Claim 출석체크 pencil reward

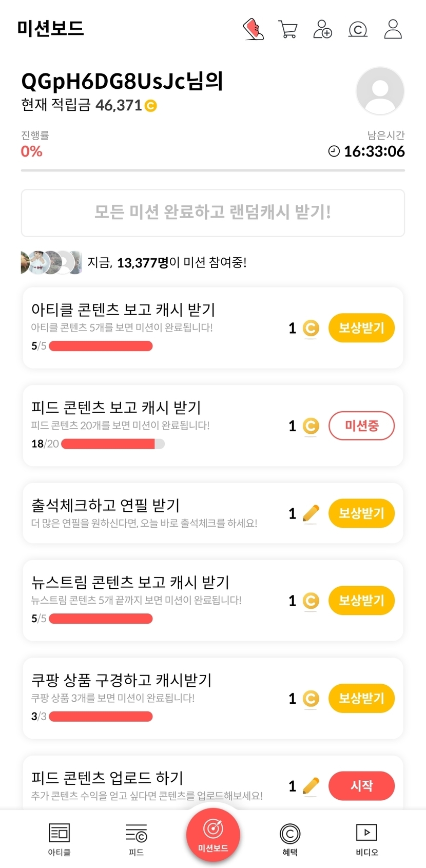(x=361, y=513)
